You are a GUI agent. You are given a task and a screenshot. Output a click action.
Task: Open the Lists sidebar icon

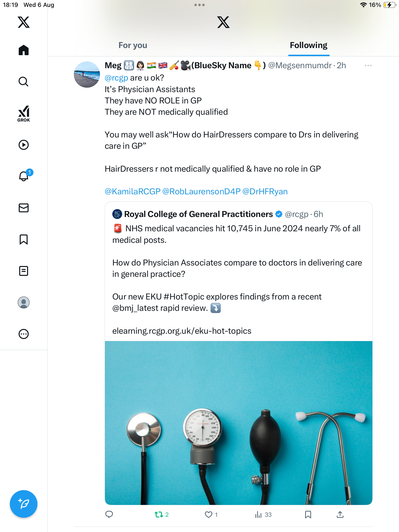coord(24,271)
